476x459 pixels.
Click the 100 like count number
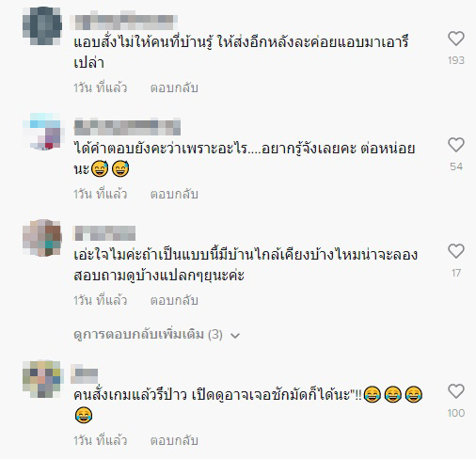tap(456, 413)
